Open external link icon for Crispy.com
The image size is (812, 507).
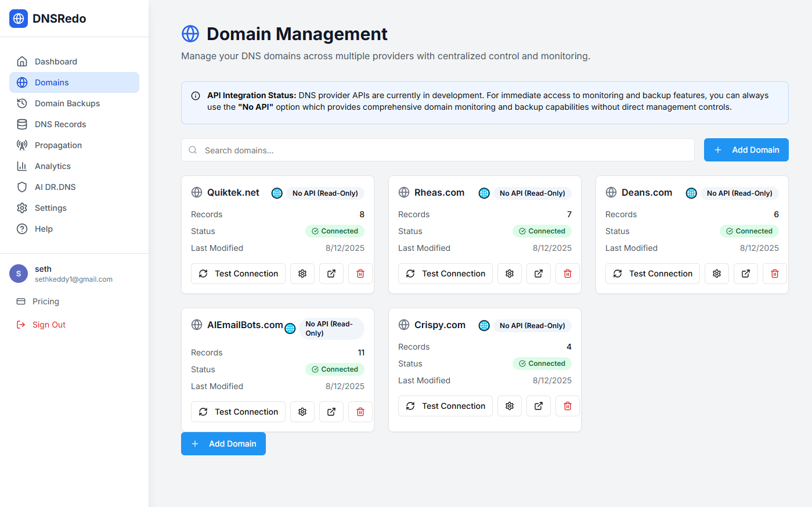[539, 406]
